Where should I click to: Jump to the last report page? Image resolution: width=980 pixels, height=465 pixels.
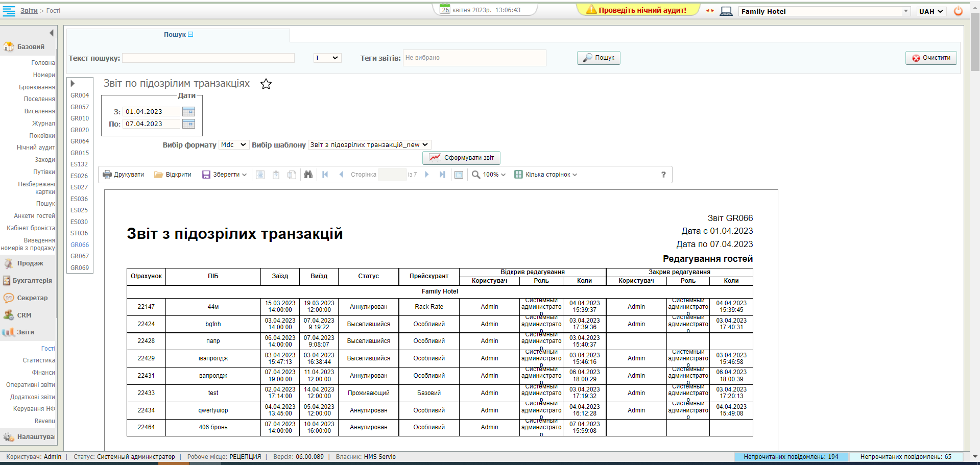(442, 175)
